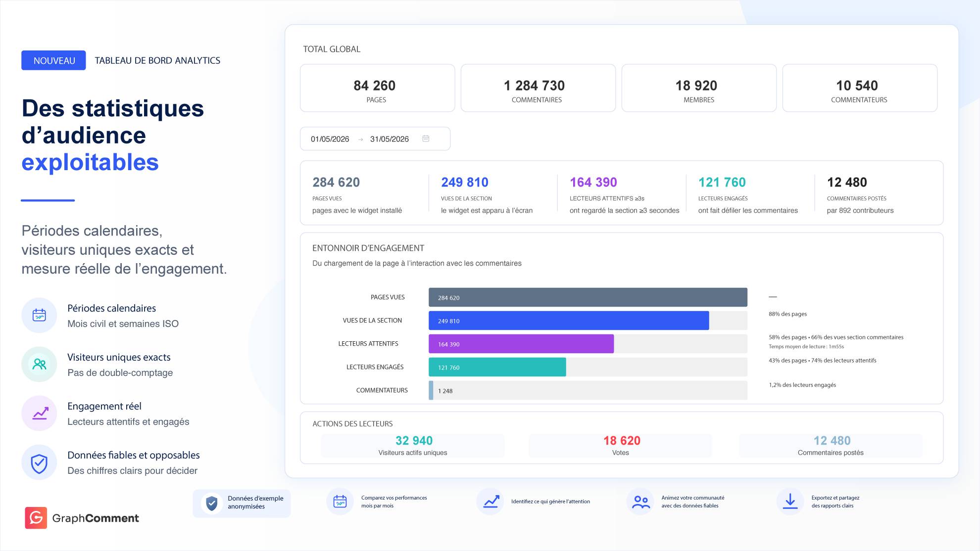Click the Périodes calendaires calendar icon
The height and width of the screenshot is (551, 980).
coord(39,315)
